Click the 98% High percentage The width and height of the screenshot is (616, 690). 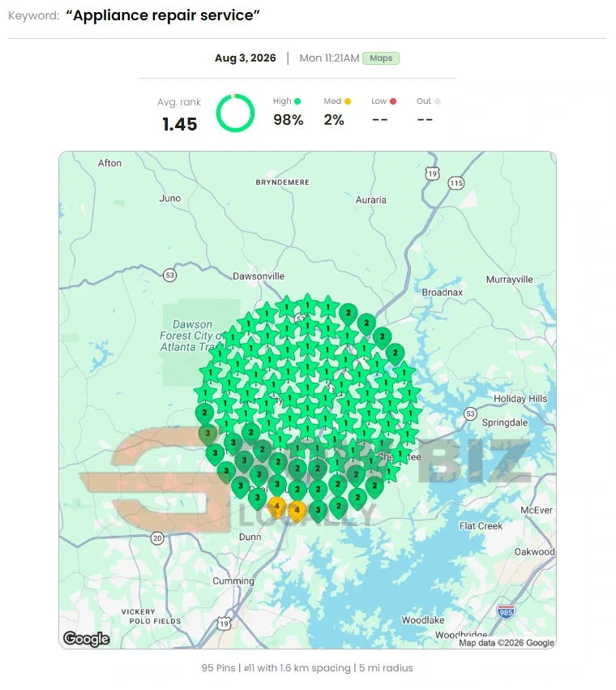289,120
